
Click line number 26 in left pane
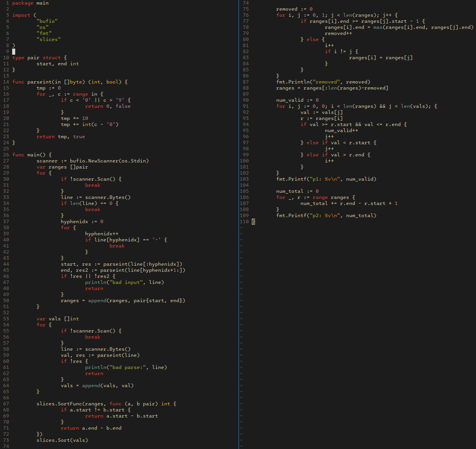[6, 155]
